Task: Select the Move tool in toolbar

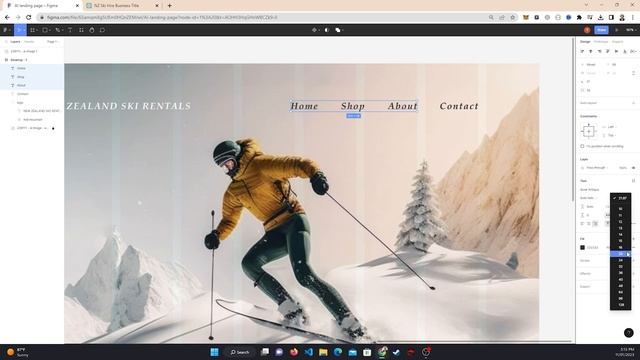Action: coord(19,30)
